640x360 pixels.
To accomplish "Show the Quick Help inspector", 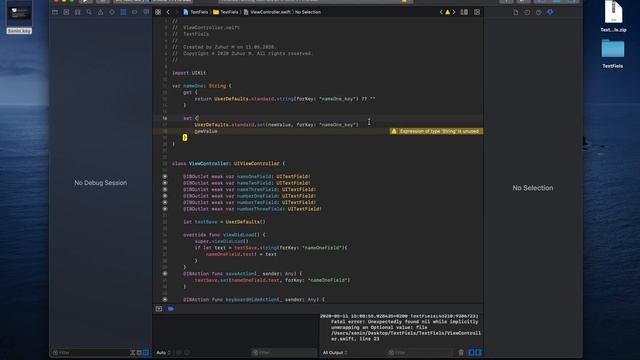I will coord(539,12).
